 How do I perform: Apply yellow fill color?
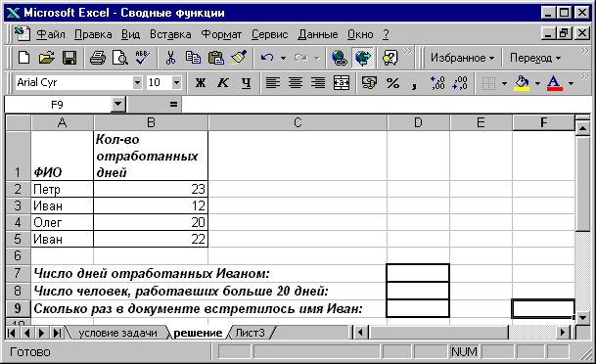[x=522, y=83]
